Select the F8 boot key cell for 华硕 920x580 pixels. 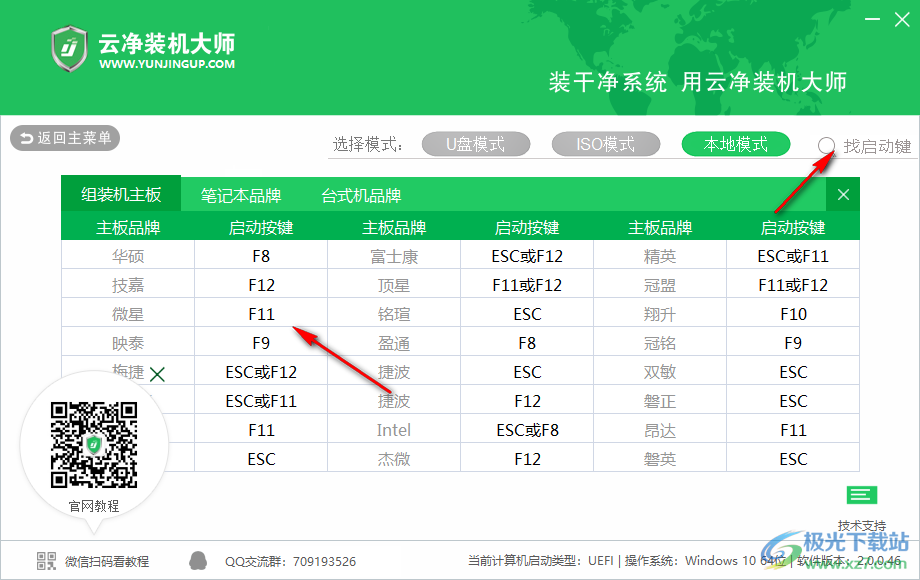click(260, 255)
